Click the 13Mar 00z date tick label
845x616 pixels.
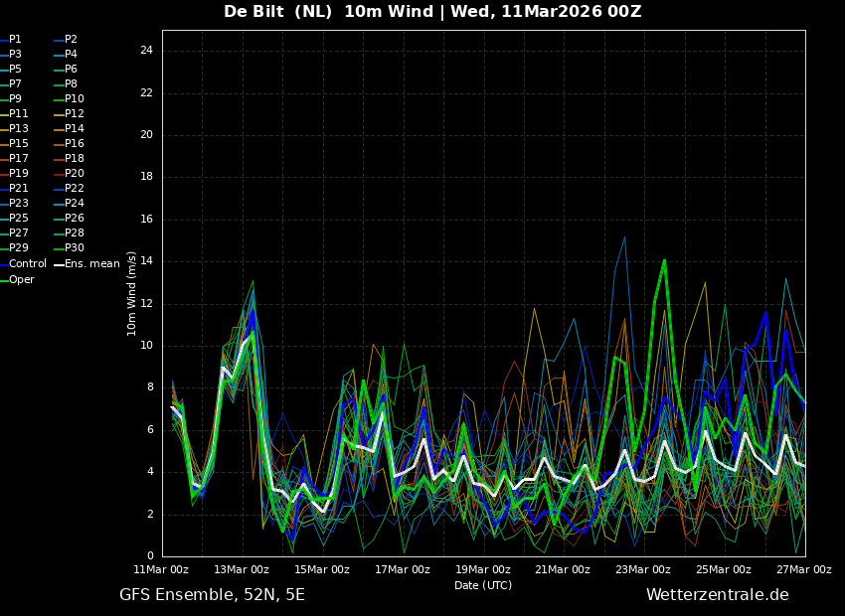242,570
